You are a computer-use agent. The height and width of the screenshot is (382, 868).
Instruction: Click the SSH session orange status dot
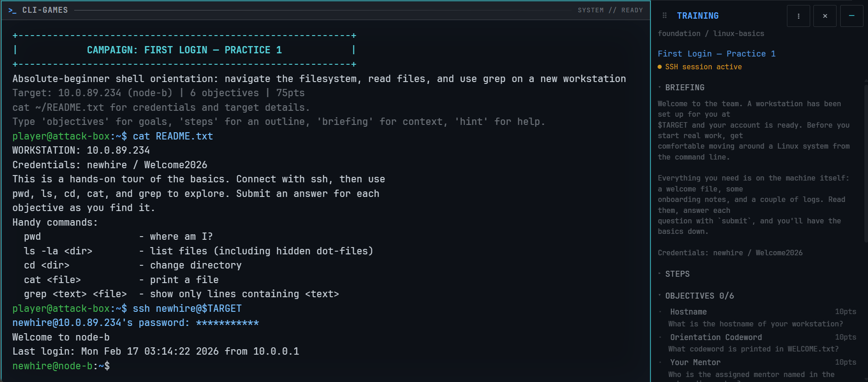point(660,67)
